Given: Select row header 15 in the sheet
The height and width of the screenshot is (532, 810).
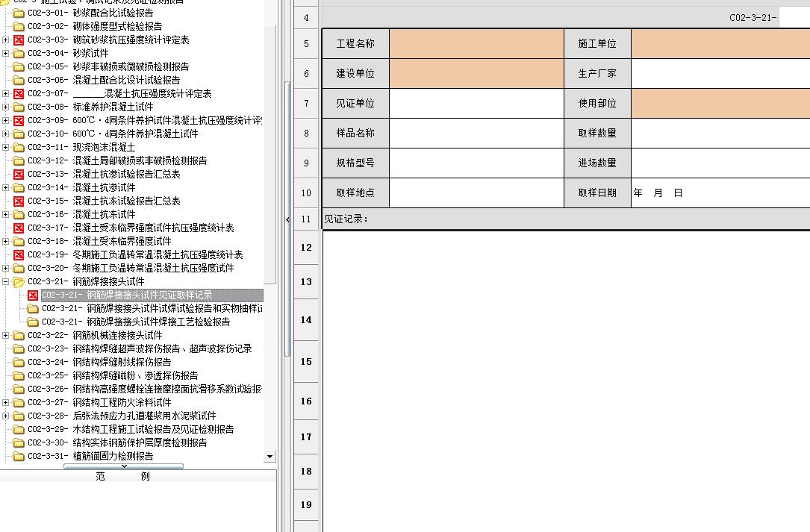Looking at the screenshot, I should [306, 362].
